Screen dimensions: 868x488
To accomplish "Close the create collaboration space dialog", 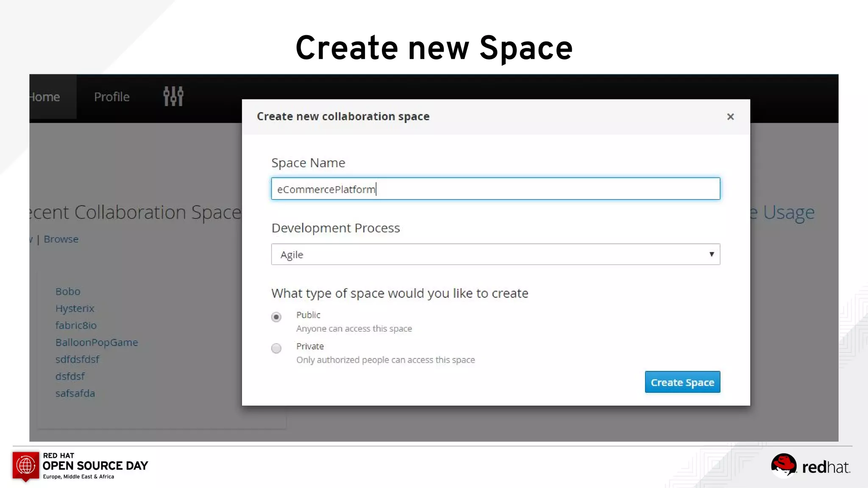I will pos(730,116).
